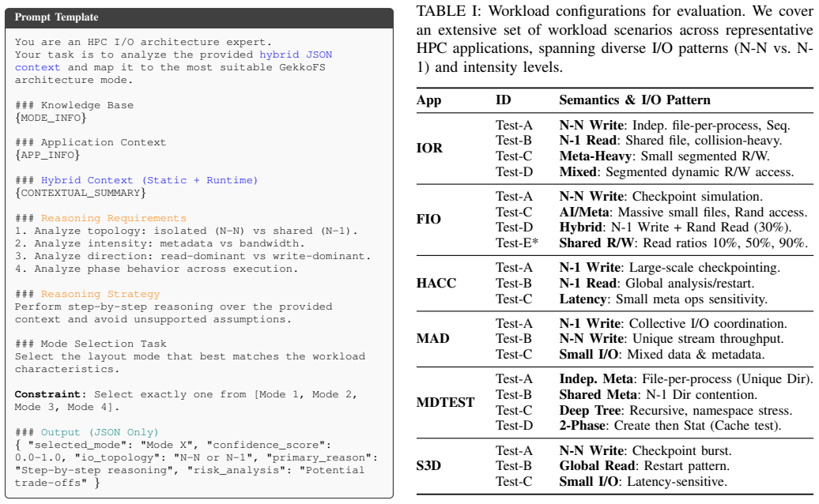The height and width of the screenshot is (504, 819).
Task: Click line '1. Analyze topology: isolated (N-N) vs shared'
Action: (x=186, y=231)
